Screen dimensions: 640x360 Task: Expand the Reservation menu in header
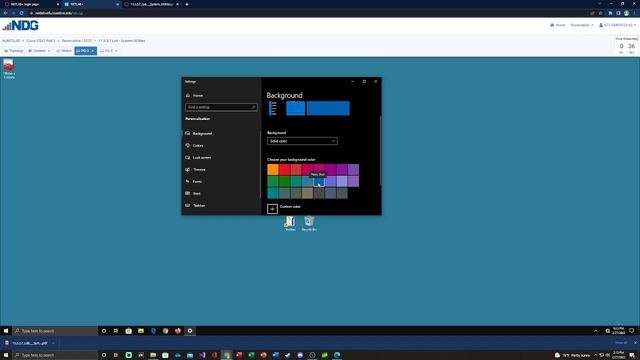point(582,25)
